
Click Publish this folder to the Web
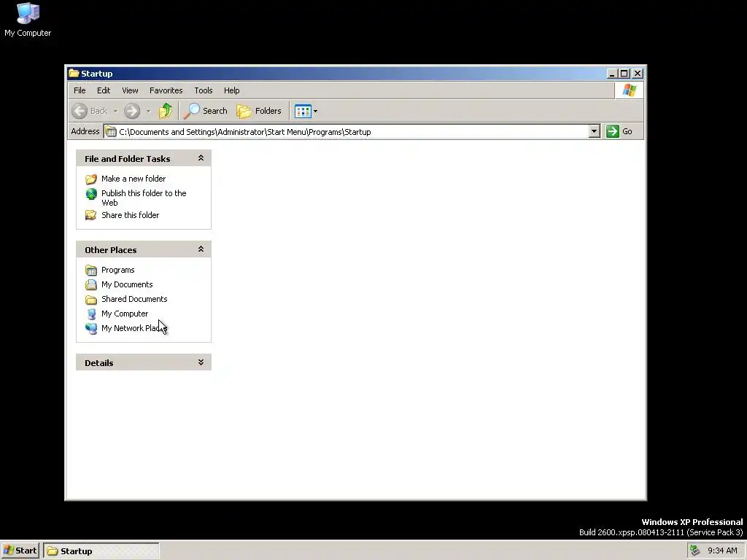[x=144, y=198]
